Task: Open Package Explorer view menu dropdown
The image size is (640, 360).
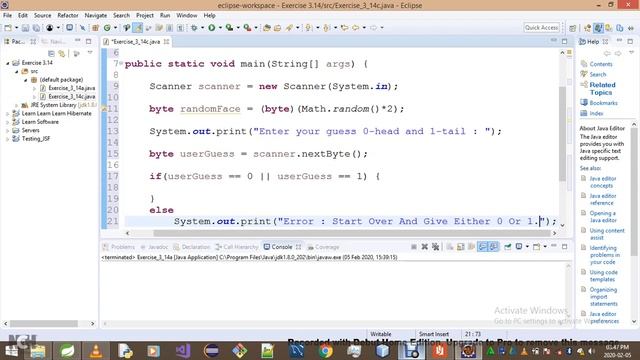Action: (x=90, y=53)
